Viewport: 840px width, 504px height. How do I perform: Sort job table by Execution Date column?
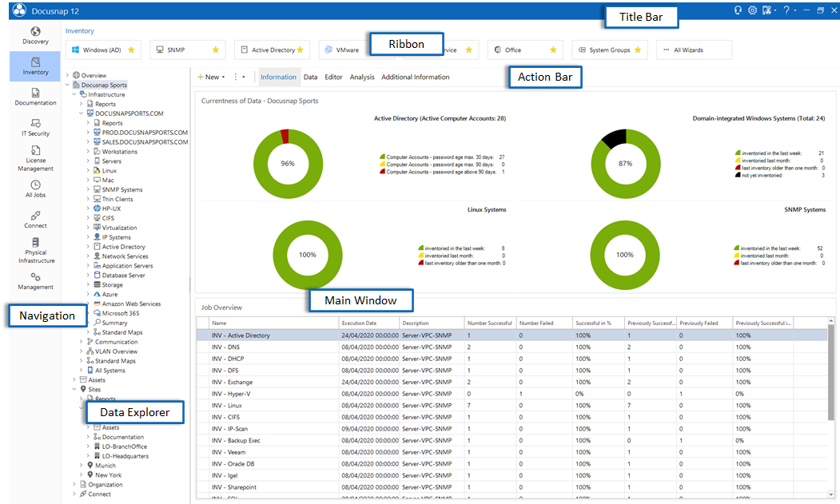point(369,323)
